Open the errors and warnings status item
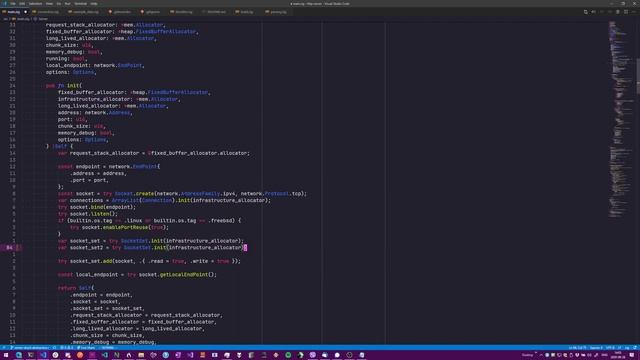 point(67,348)
